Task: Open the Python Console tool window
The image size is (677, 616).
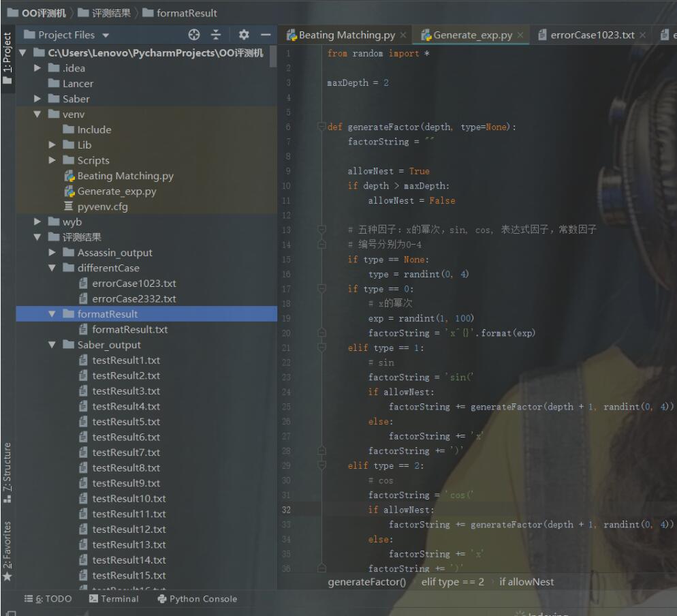Action: pos(197,599)
